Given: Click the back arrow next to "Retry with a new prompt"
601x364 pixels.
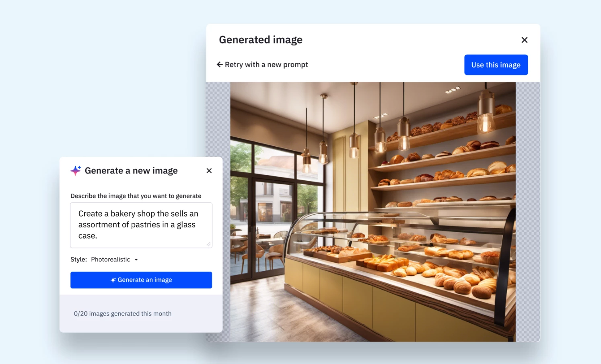Looking at the screenshot, I should [x=220, y=64].
